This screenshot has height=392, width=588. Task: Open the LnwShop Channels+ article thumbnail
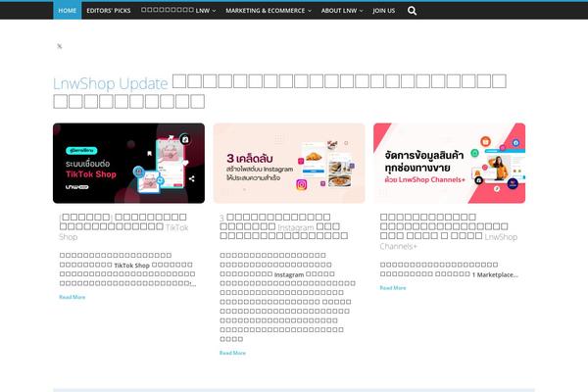click(449, 164)
